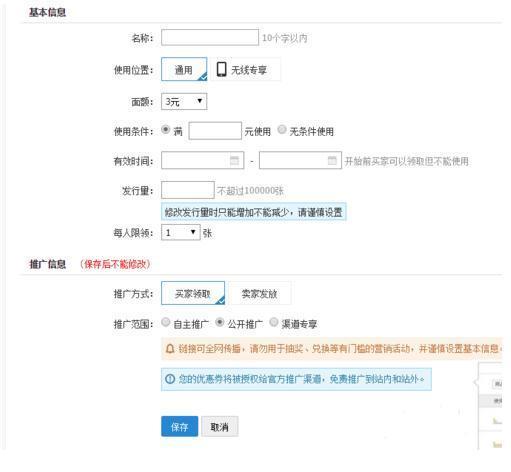Open the 面额 3元 dropdown

[184, 101]
